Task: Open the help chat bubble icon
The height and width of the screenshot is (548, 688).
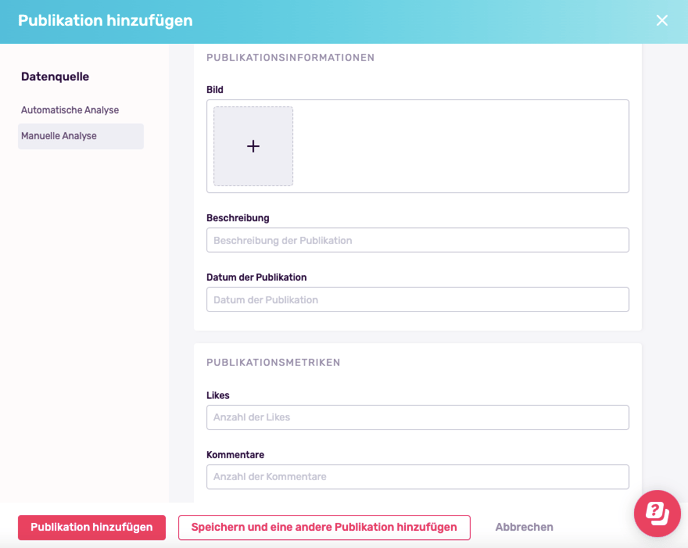Action: pyautogui.click(x=657, y=513)
